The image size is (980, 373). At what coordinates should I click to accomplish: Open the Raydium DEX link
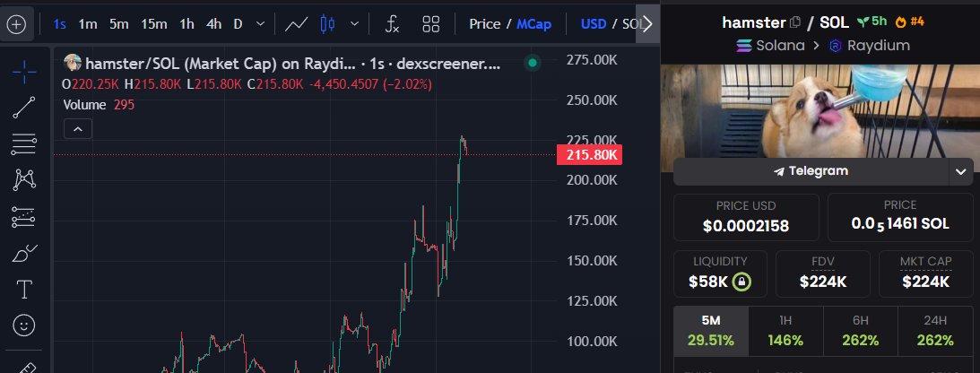870,46
